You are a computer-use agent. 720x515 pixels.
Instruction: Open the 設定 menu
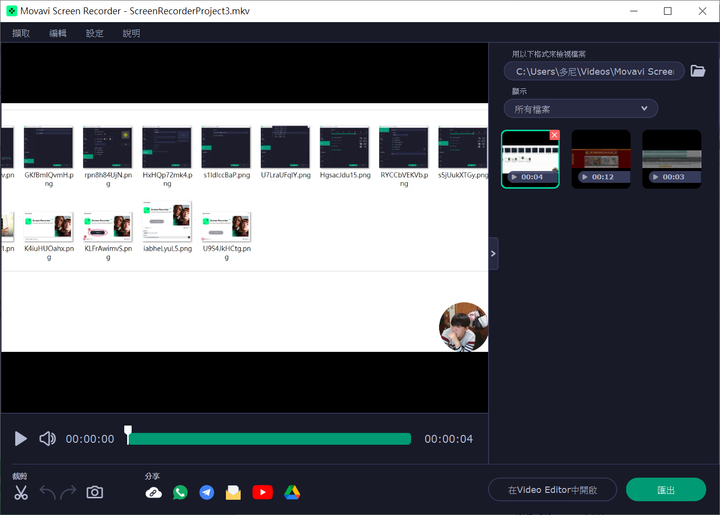[95, 33]
